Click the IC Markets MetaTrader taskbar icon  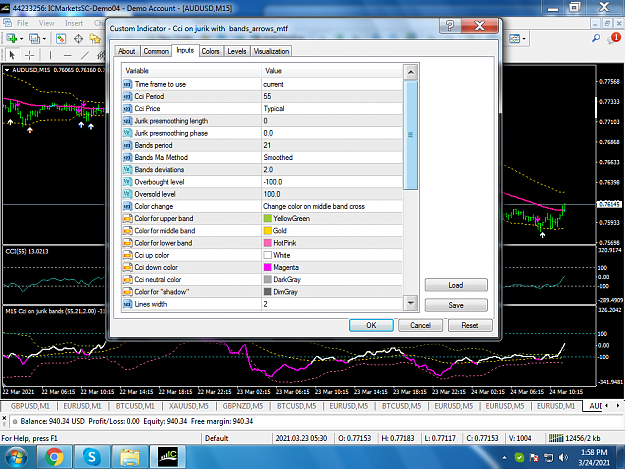pyautogui.click(x=168, y=457)
